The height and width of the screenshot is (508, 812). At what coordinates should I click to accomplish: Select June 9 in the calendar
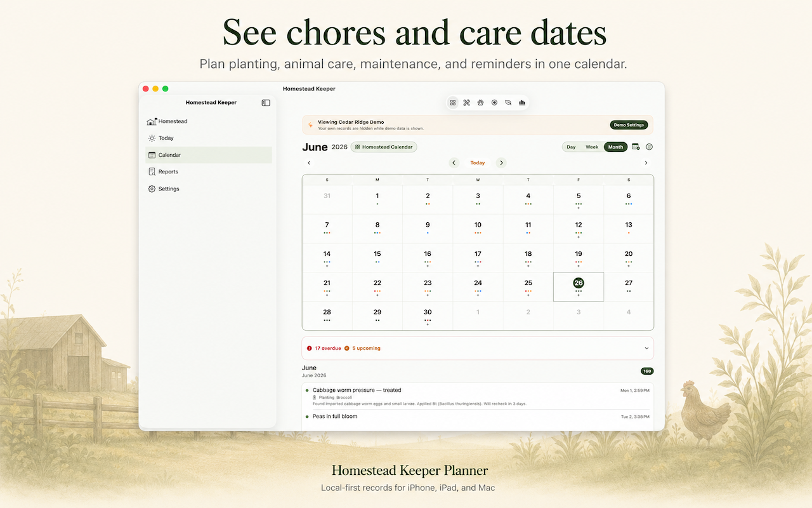[x=428, y=229]
